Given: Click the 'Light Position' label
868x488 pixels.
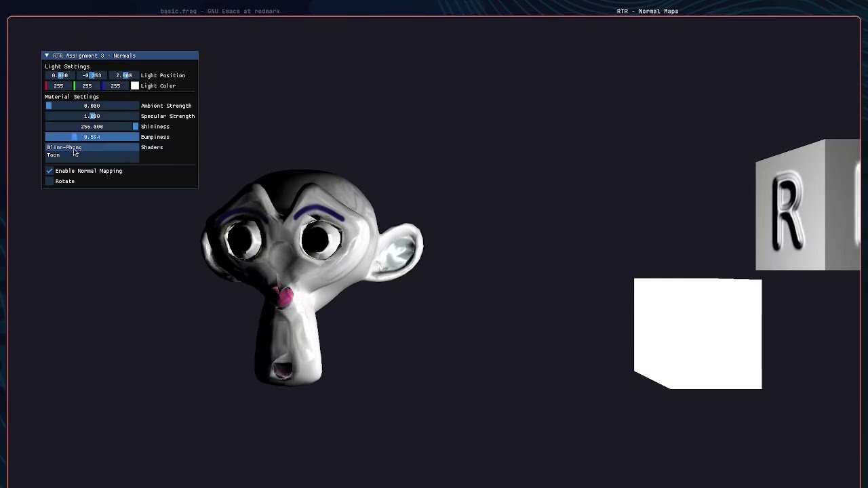Looking at the screenshot, I should pyautogui.click(x=163, y=75).
